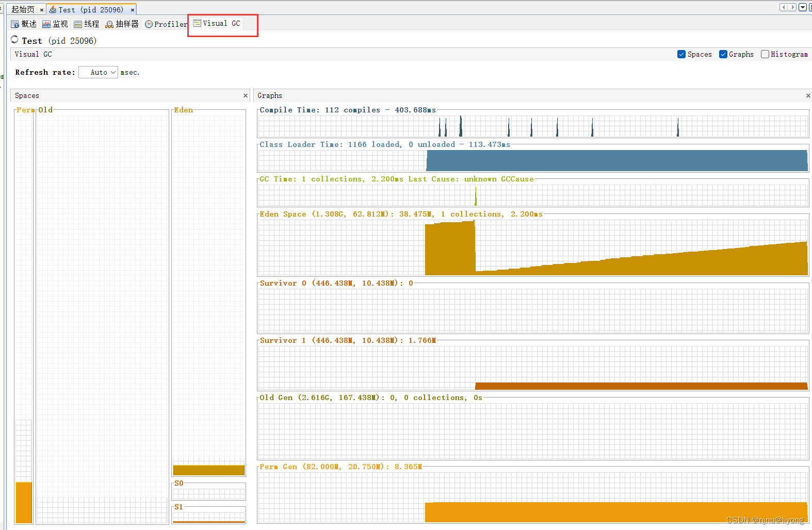Click the Eden Space graph

pos(533,247)
